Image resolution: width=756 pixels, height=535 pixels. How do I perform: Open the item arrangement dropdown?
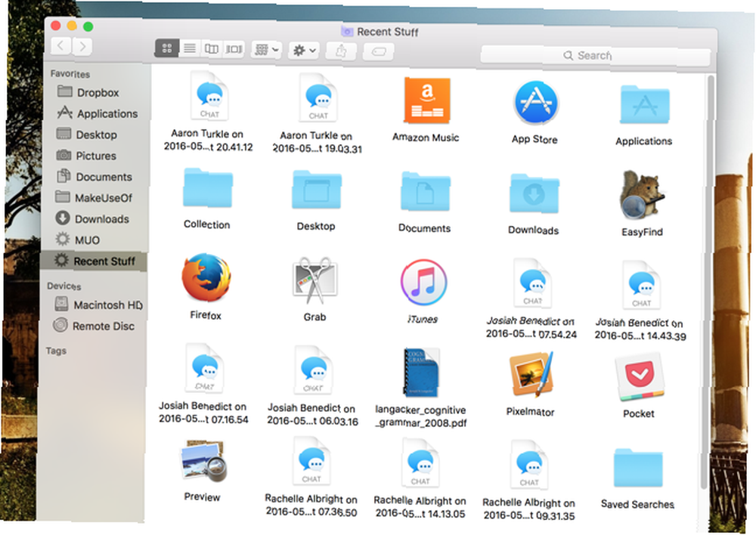point(267,50)
